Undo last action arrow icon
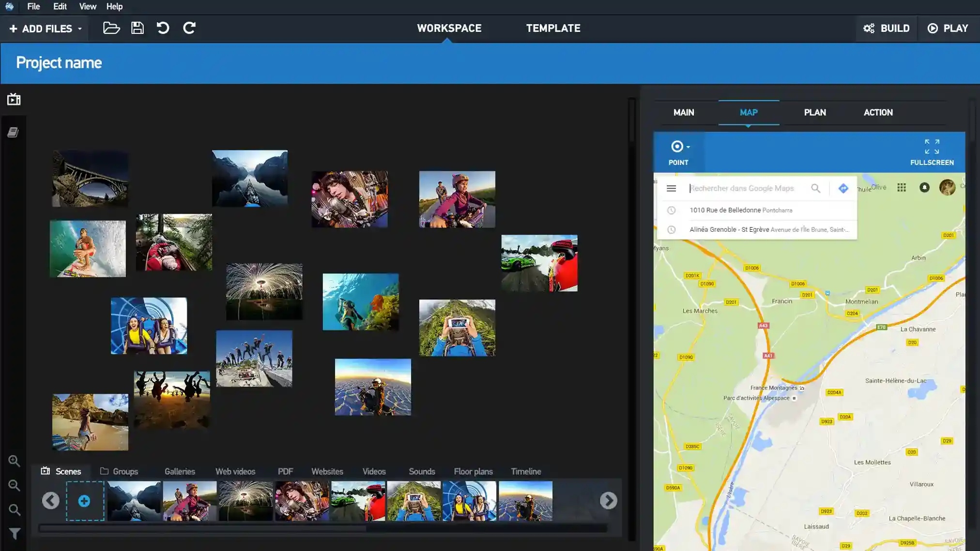This screenshot has height=551, width=980. click(163, 28)
